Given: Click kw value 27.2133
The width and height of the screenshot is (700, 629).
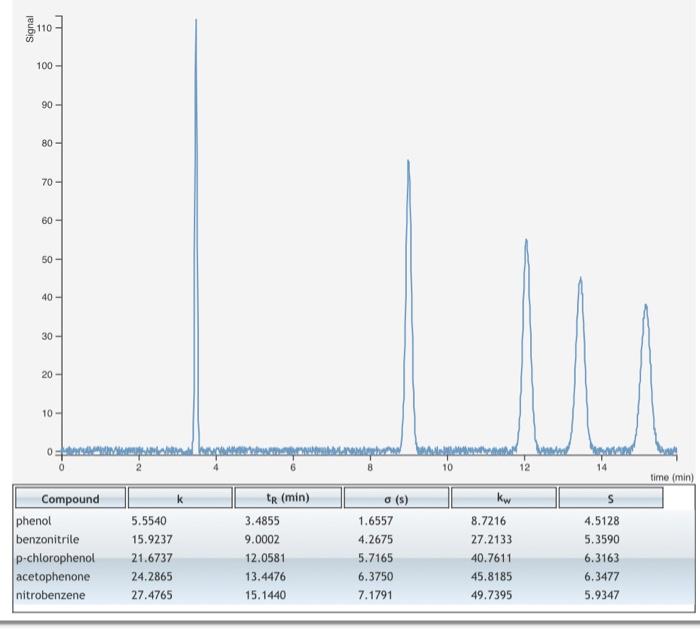Looking at the screenshot, I should (491, 539).
